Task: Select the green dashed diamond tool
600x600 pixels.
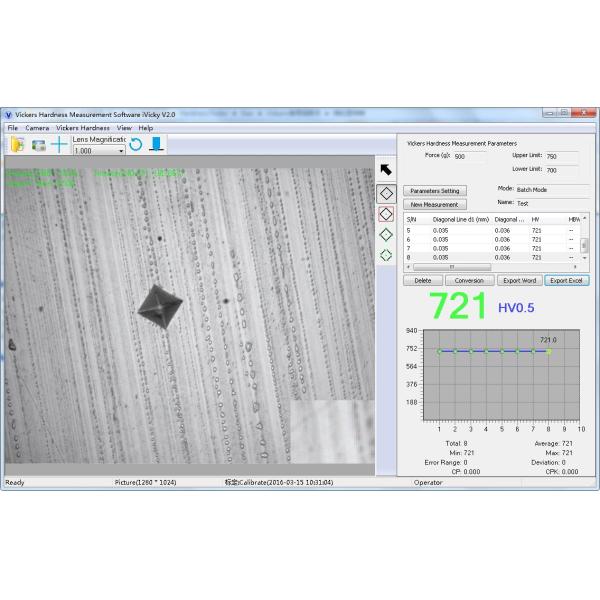Action: pyautogui.click(x=386, y=255)
